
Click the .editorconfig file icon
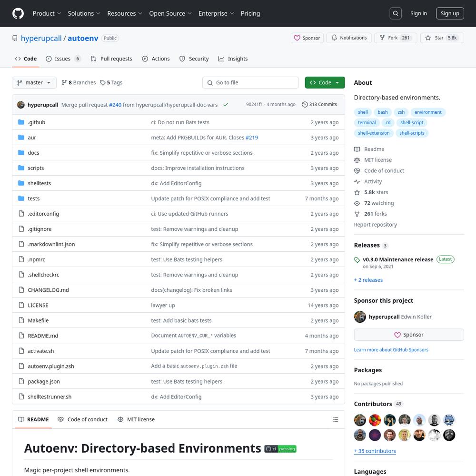[x=21, y=213]
